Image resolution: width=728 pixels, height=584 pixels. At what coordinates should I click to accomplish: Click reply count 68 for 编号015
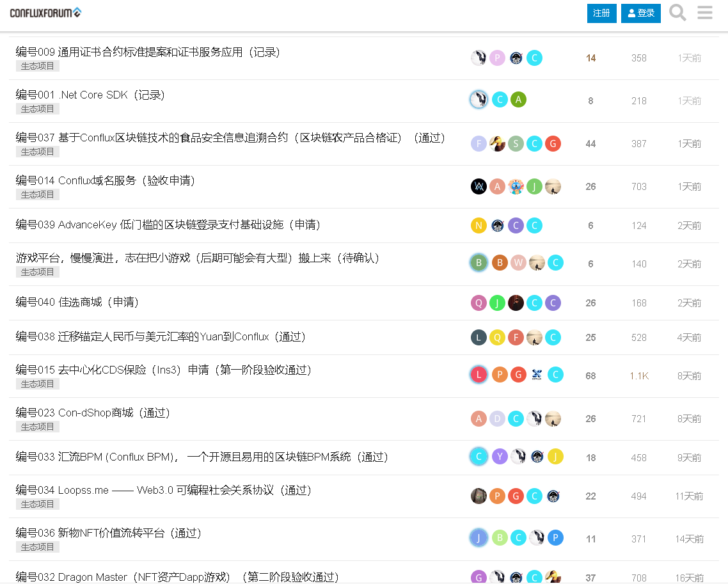590,376
